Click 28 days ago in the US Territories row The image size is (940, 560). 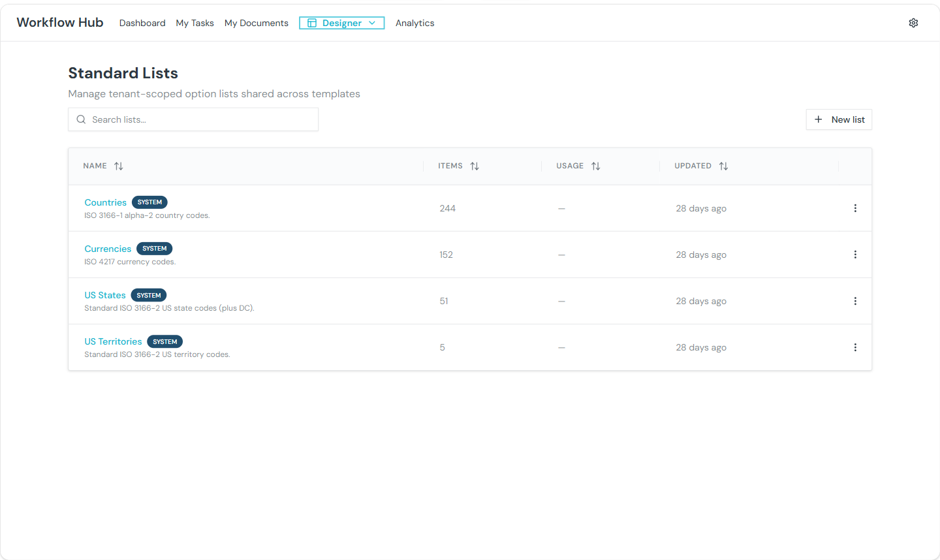[x=701, y=347]
